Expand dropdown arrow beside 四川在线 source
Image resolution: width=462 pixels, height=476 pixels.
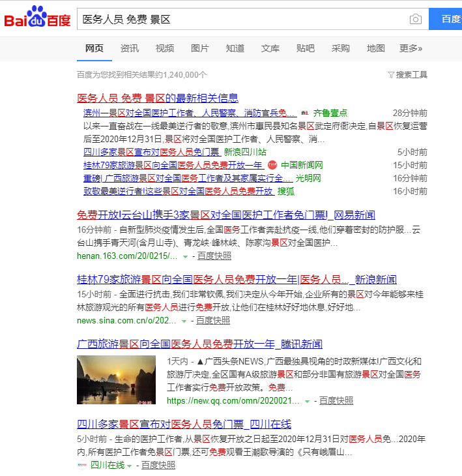coord(130,466)
